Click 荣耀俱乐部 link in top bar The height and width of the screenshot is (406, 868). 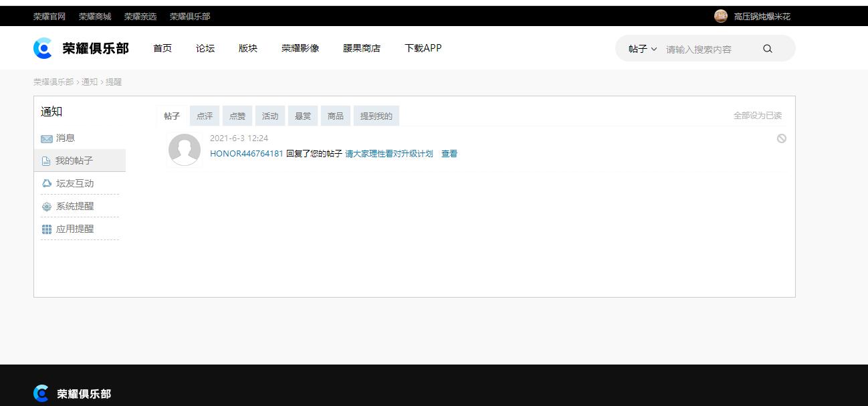click(x=190, y=16)
